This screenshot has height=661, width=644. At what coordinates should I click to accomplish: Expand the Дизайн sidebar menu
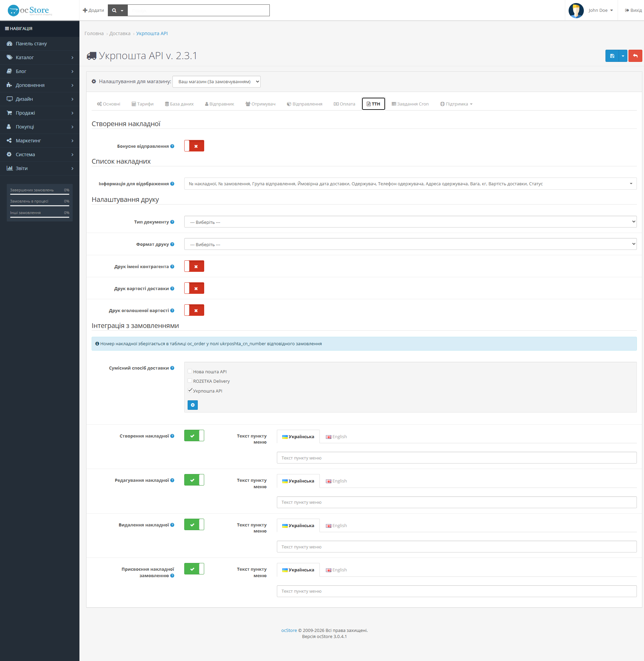[40, 99]
